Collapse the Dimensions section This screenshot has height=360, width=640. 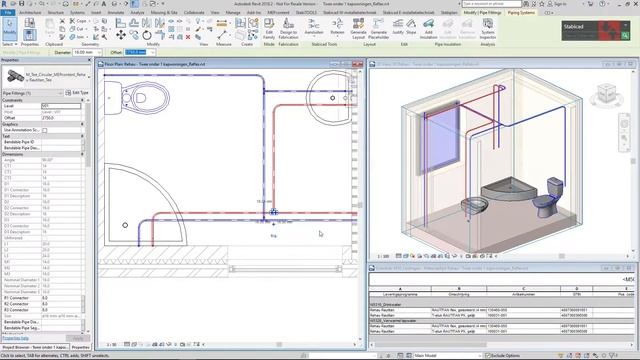[82, 154]
